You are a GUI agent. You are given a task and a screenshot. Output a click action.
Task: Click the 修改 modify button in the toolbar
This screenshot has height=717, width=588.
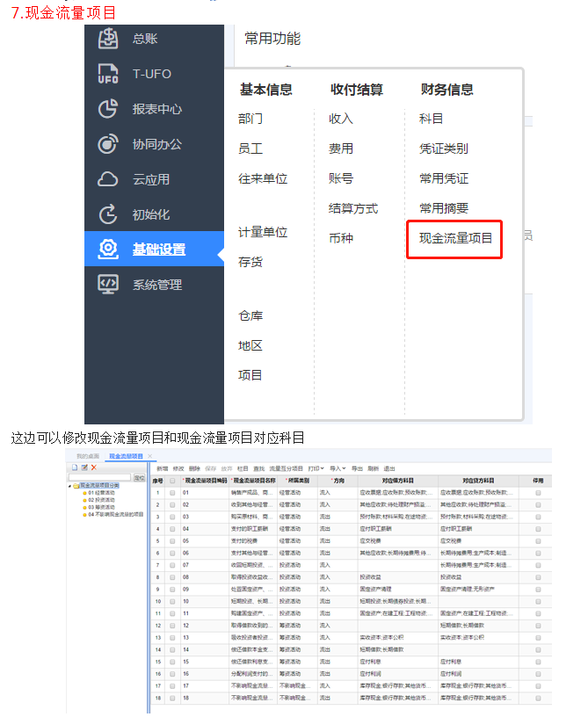coord(178,468)
